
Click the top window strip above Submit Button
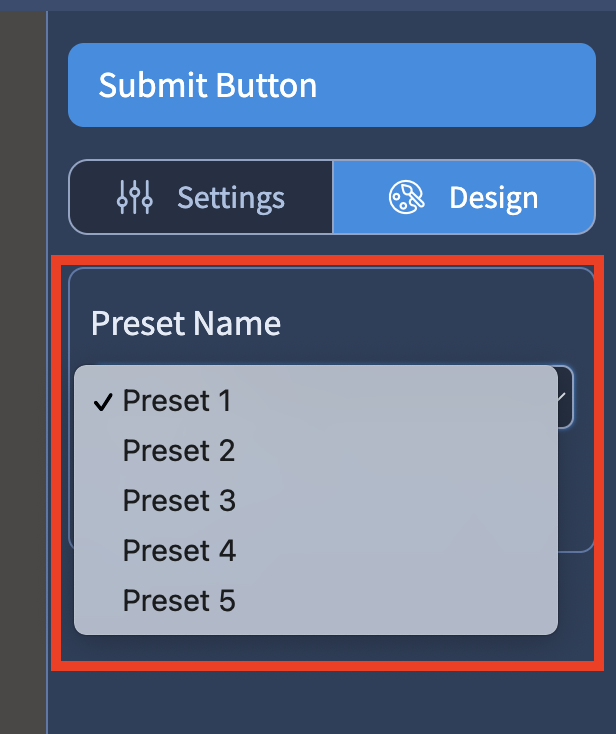[308, 5]
